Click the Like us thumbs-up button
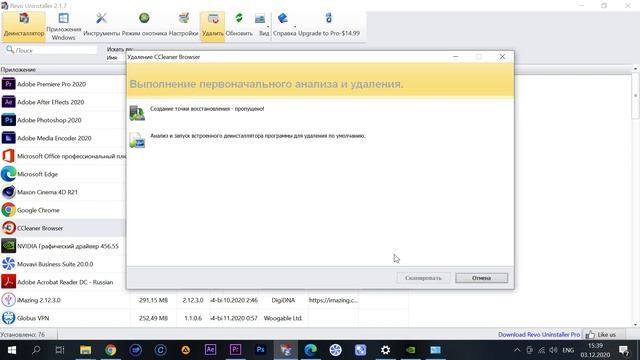The width and height of the screenshot is (640, 360). click(600, 334)
